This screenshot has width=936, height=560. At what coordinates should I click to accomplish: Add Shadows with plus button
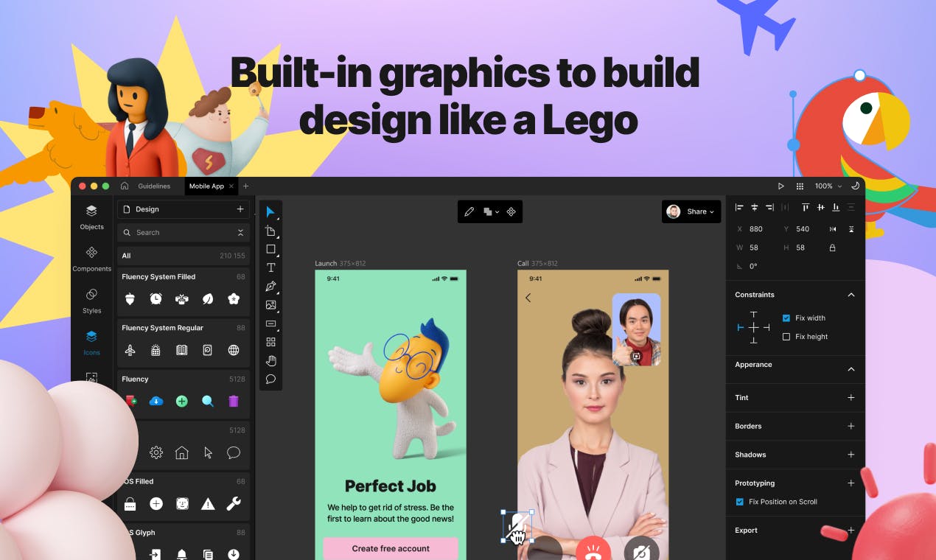pyautogui.click(x=851, y=455)
